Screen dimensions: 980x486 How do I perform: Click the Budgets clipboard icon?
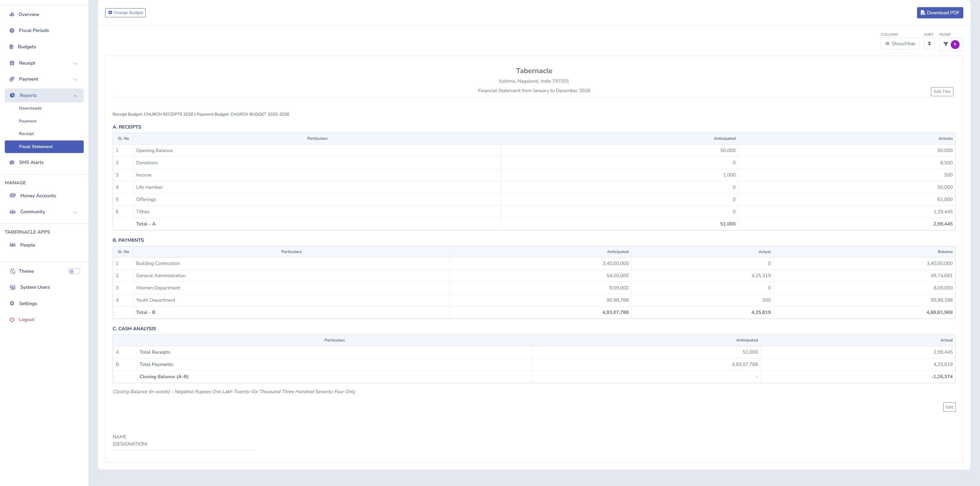(x=12, y=47)
